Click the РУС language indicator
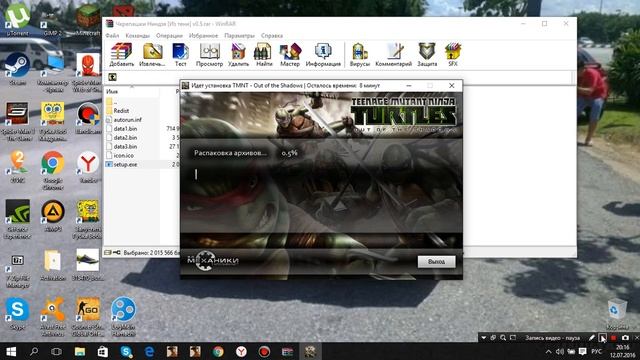 click(596, 351)
